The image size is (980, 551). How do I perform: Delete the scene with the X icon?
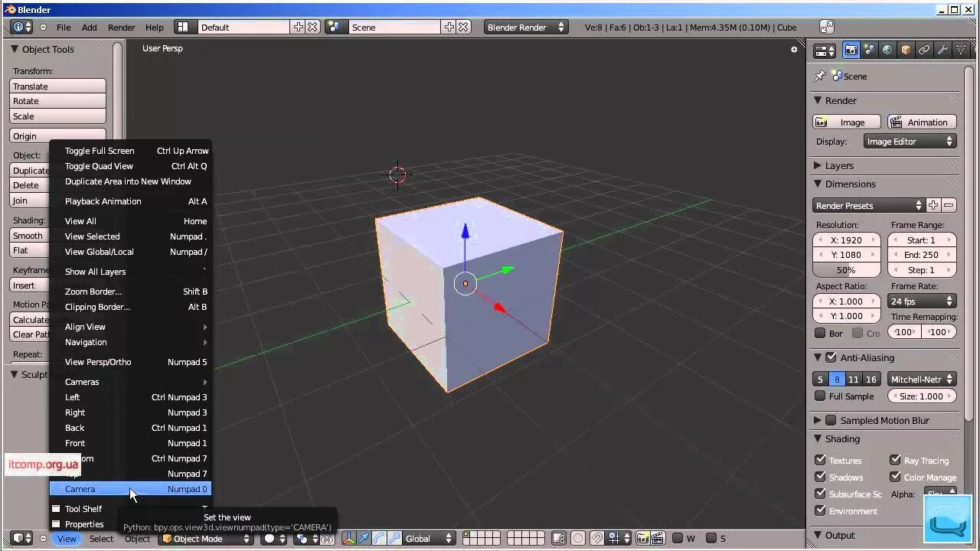(x=463, y=27)
